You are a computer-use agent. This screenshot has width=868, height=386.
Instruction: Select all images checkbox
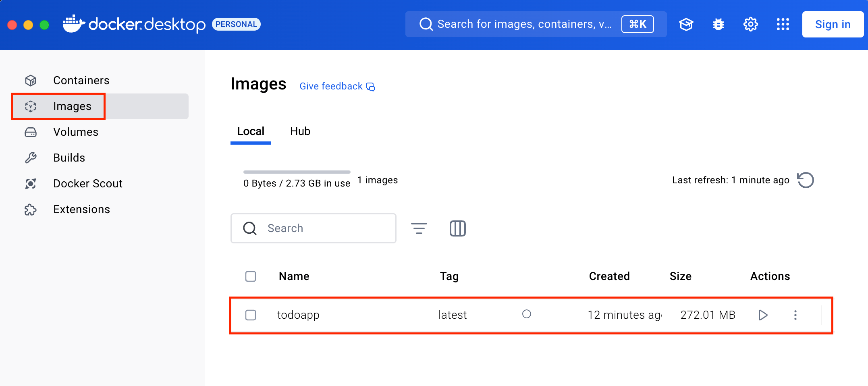[x=251, y=276]
